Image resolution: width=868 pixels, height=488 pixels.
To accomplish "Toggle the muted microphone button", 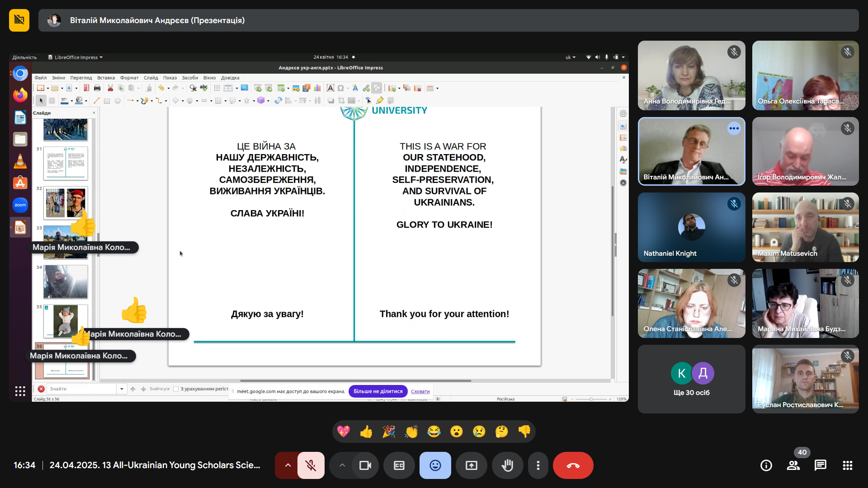I will point(311,465).
